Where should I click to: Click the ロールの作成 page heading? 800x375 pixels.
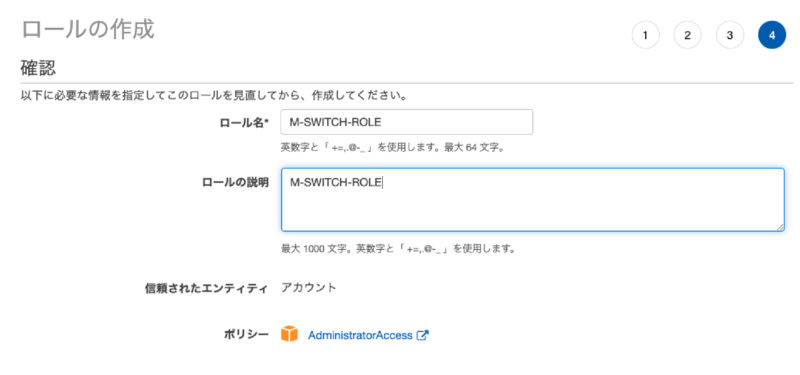tap(88, 29)
